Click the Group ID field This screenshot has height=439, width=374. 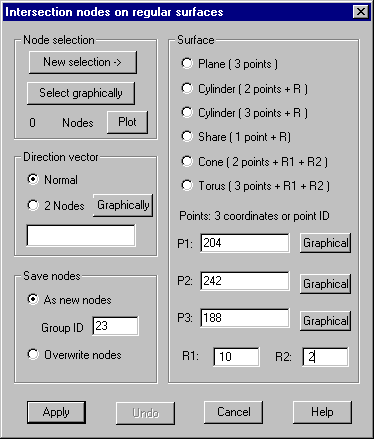(x=115, y=326)
